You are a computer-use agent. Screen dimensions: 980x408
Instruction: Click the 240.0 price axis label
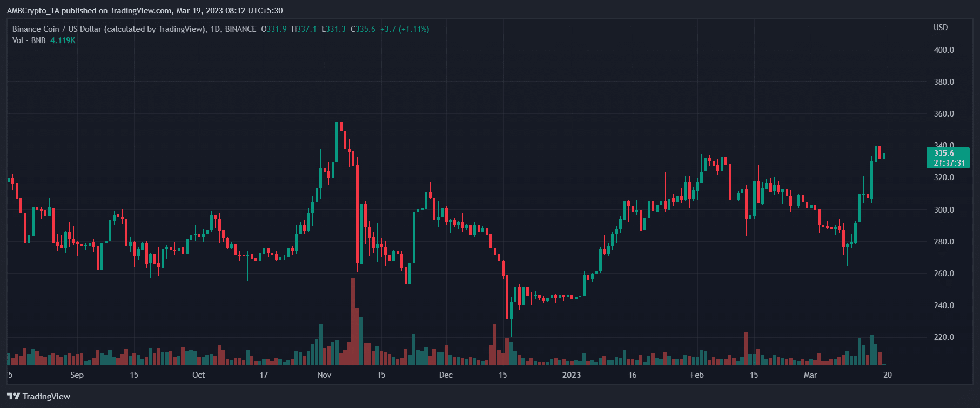pos(944,305)
